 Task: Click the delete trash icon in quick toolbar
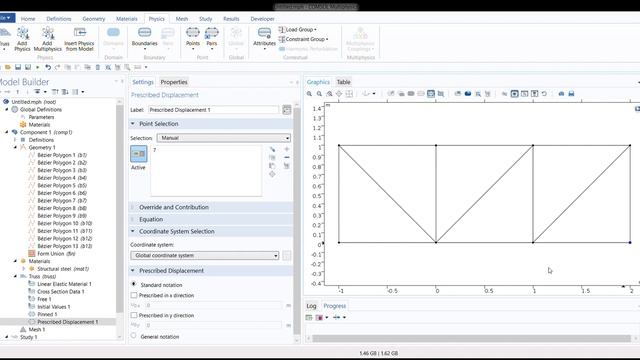pyautogui.click(x=98, y=67)
